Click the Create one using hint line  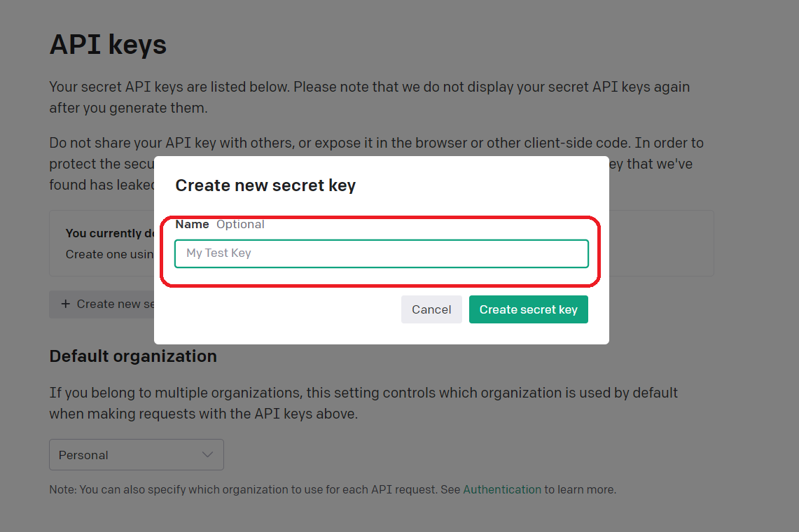point(109,254)
